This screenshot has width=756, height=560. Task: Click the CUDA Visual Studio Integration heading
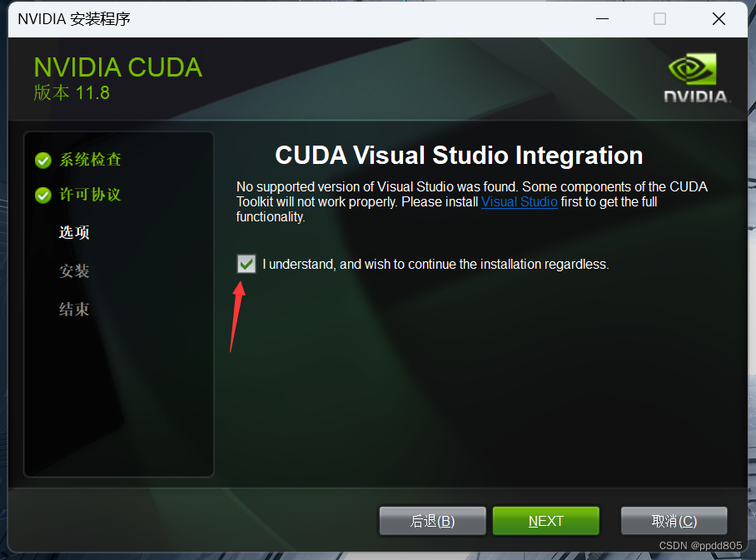(459, 156)
